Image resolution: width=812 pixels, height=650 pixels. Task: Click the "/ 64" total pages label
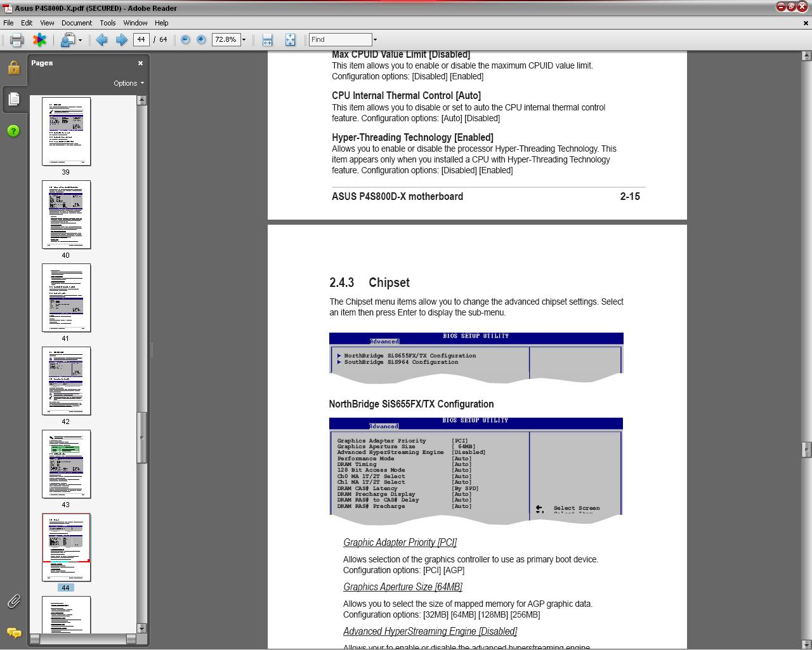160,39
